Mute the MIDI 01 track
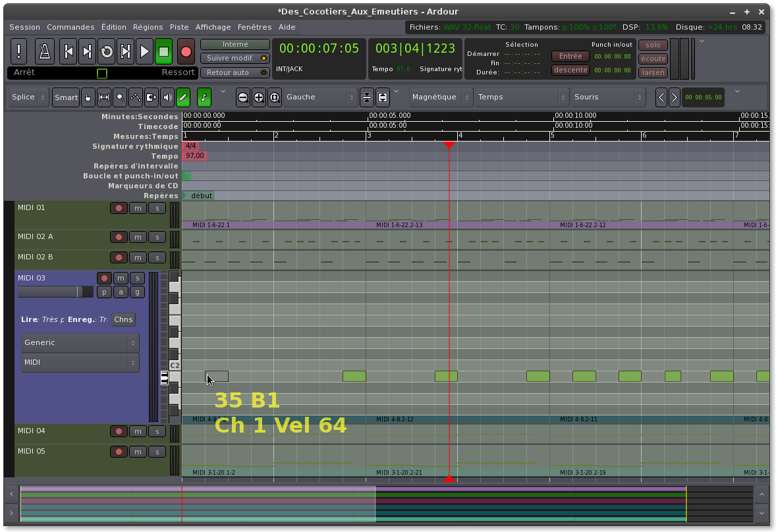The width and height of the screenshot is (776, 532). tap(138, 208)
